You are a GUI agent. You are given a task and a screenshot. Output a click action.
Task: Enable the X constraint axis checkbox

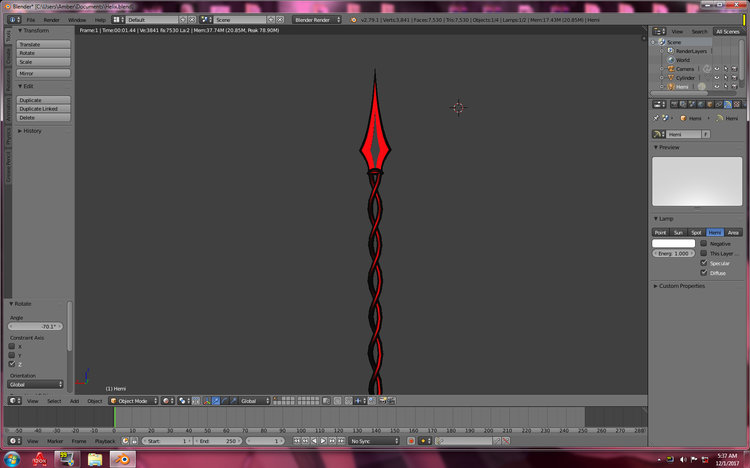click(x=12, y=346)
